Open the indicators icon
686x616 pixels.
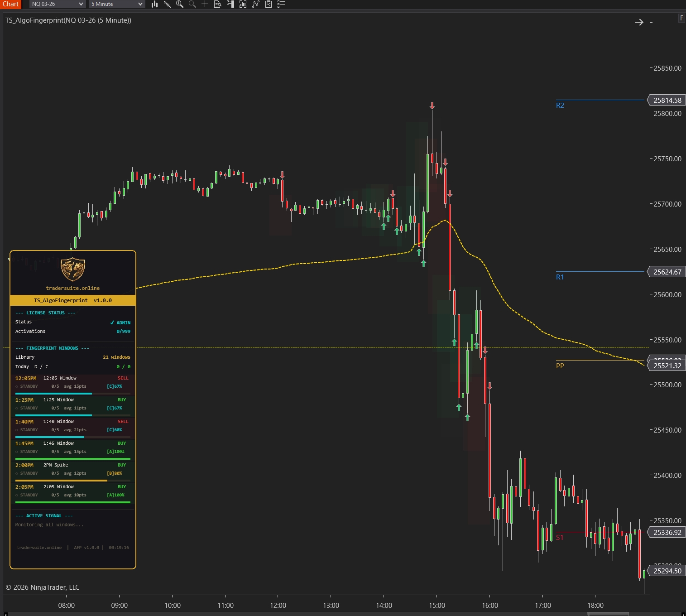[x=243, y=4]
